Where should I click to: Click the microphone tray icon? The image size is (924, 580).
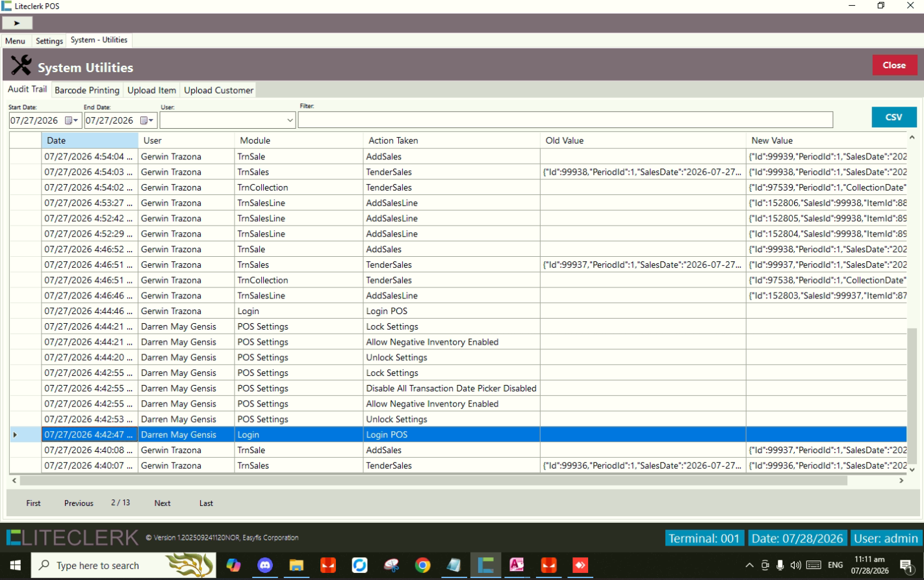coord(780,565)
